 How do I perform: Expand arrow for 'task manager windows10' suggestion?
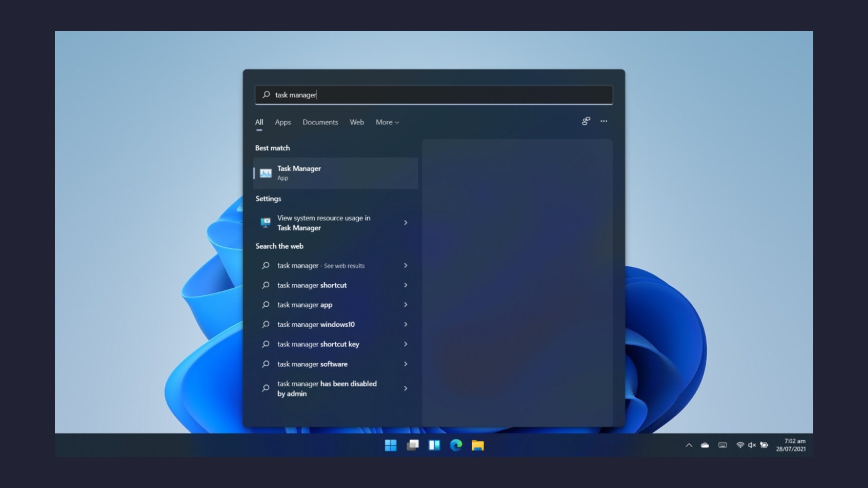click(406, 324)
